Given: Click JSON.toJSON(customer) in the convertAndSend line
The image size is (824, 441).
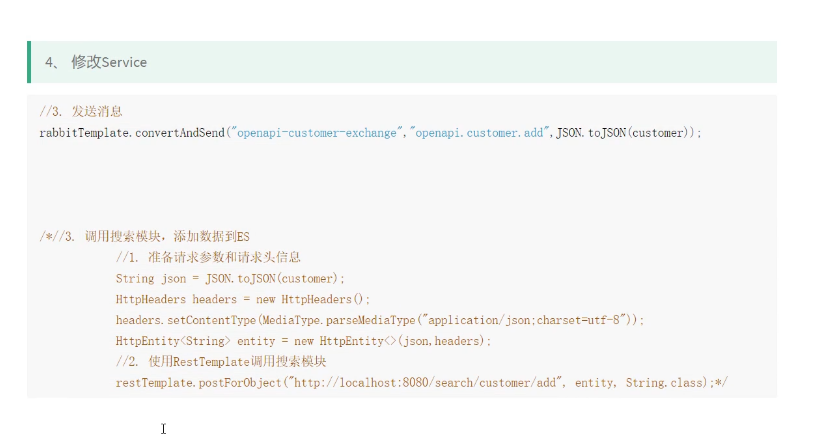Looking at the screenshot, I should tap(621, 132).
